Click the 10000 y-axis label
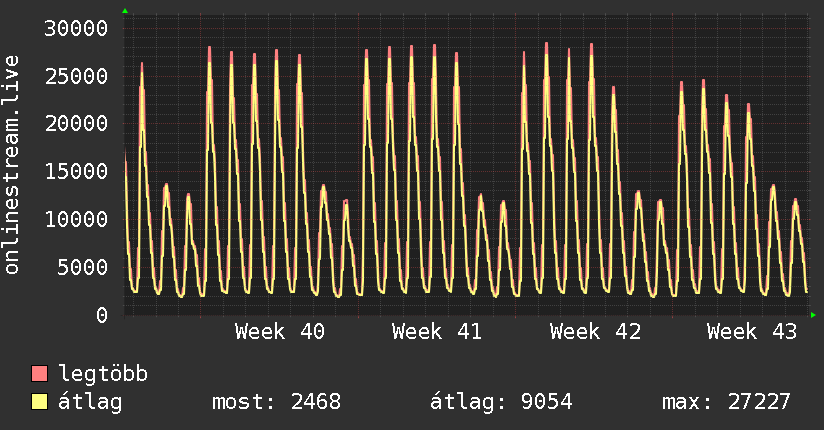The width and height of the screenshot is (824, 430). point(76,220)
